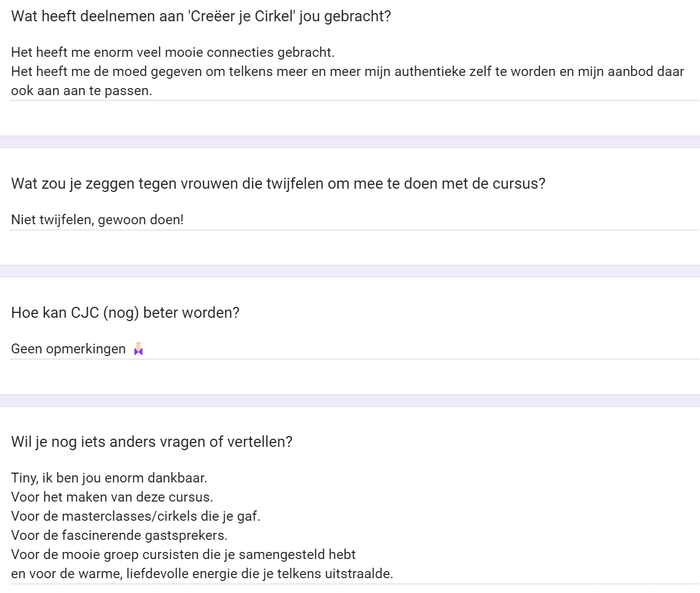Click the question 'Hoe kan CJC (nog) beter worden?'
Screen dimensions: 700x593
(125, 313)
